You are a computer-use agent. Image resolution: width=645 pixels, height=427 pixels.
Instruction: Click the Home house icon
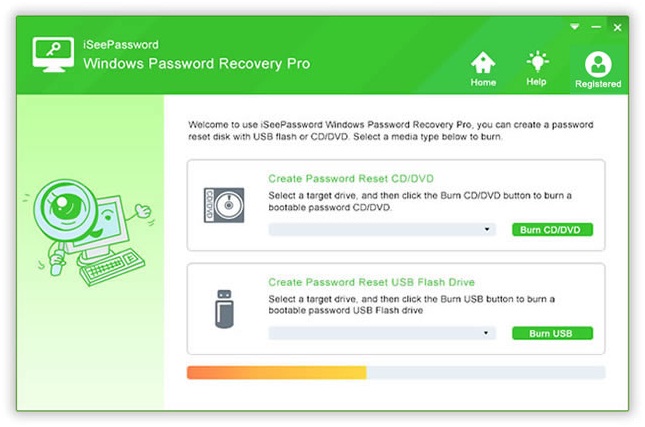(x=483, y=62)
